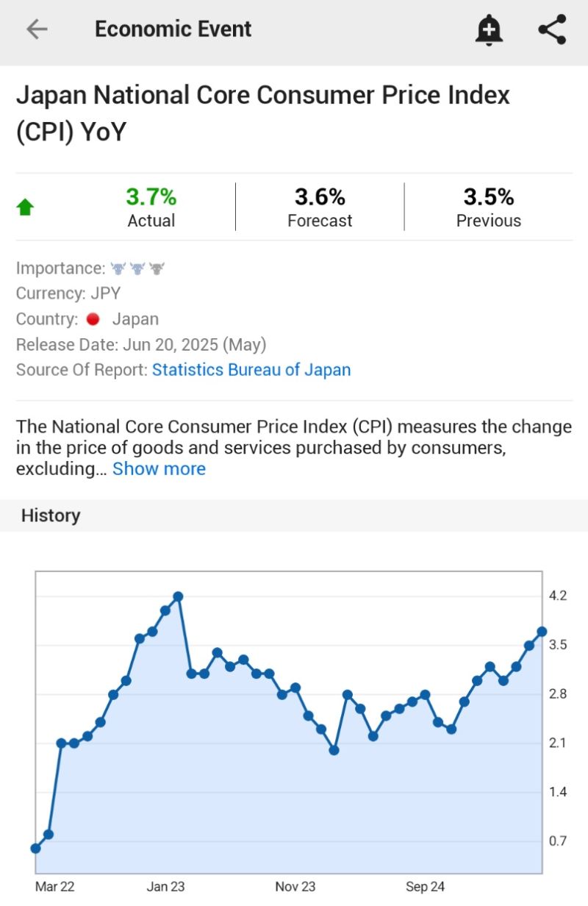
Task: Click the Economic Event header title
Action: click(x=173, y=29)
